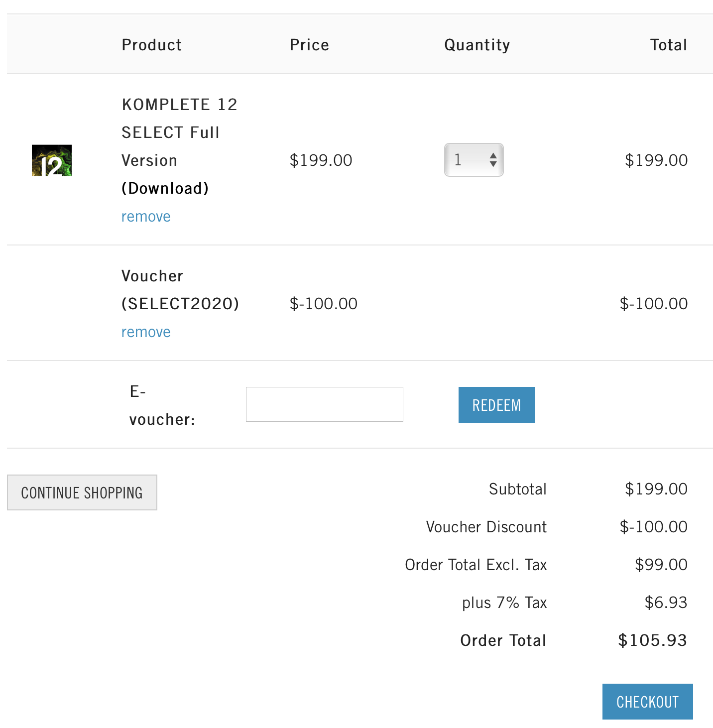713x728 pixels.
Task: Click the Voucher Discount summary label
Action: (486, 527)
